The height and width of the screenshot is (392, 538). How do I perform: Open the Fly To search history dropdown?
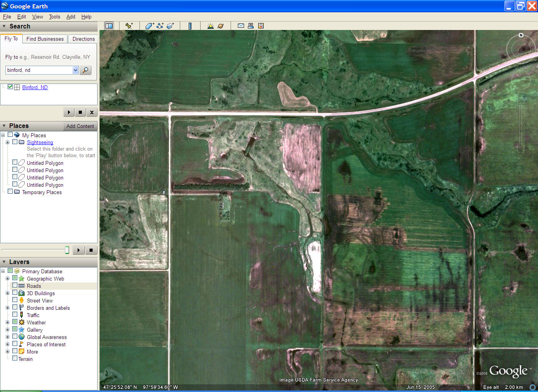tap(75, 70)
